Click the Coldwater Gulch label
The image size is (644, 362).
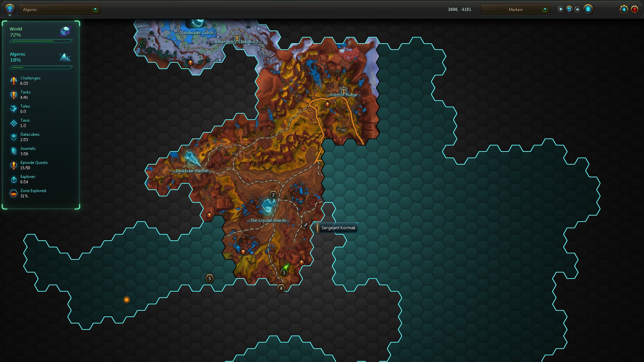coord(197,33)
